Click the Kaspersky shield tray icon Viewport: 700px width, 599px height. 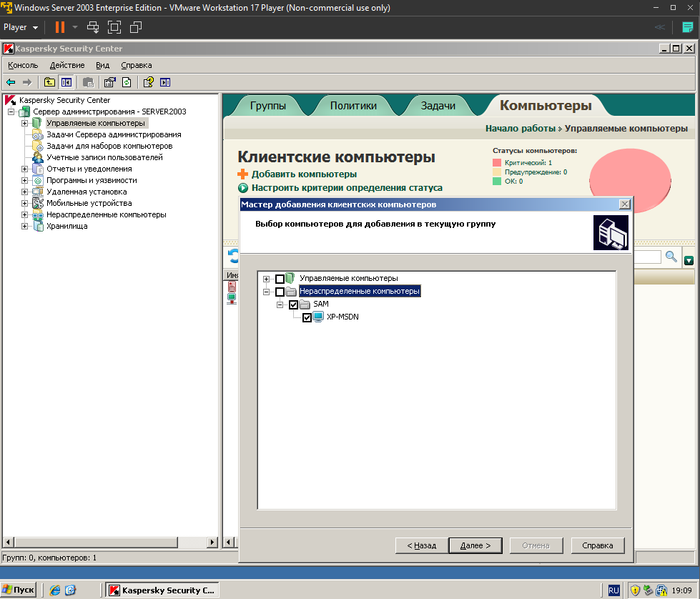click(x=635, y=590)
